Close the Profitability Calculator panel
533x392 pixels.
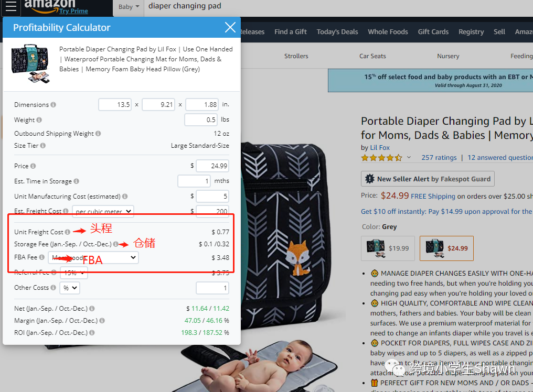point(230,27)
